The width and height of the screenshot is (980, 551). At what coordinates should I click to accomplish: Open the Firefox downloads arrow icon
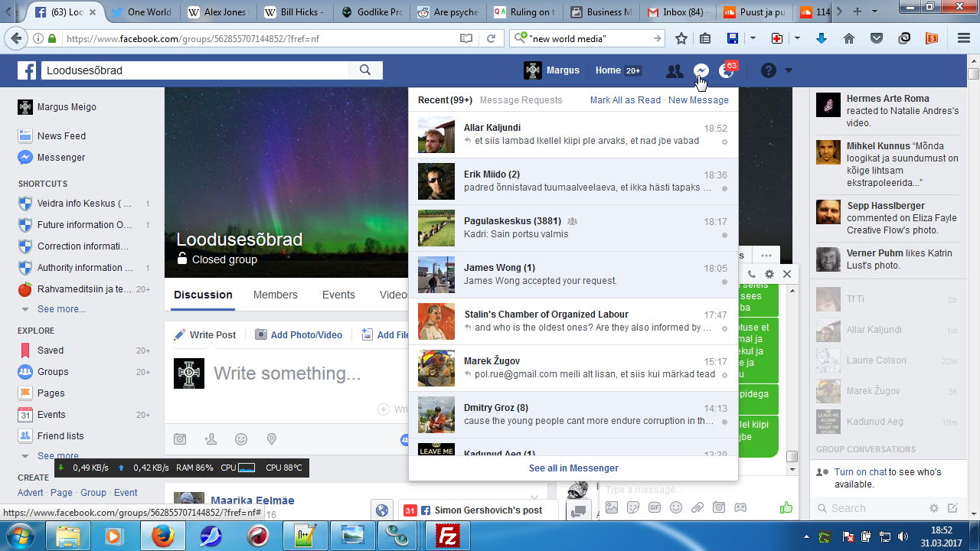point(822,38)
